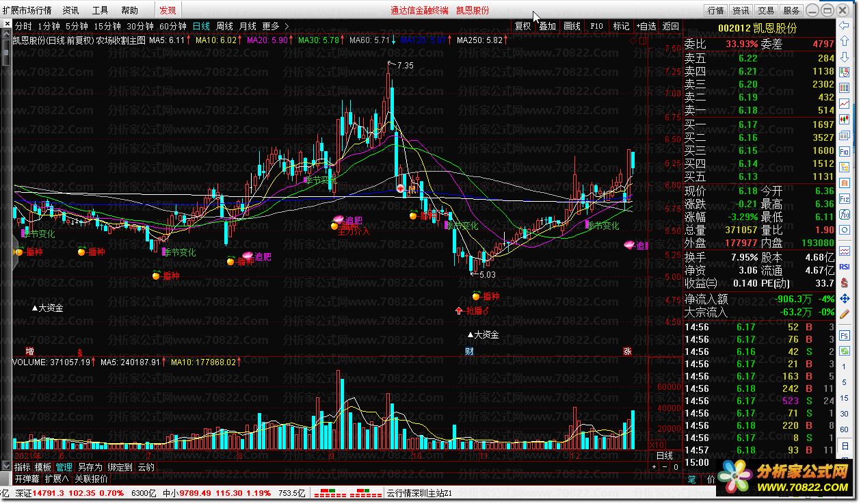Open the candlestick chart icon in sidebar

pyautogui.click(x=845, y=120)
